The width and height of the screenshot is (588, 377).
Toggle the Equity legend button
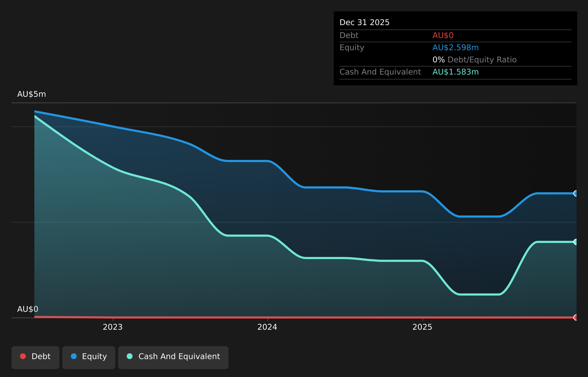pyautogui.click(x=89, y=357)
